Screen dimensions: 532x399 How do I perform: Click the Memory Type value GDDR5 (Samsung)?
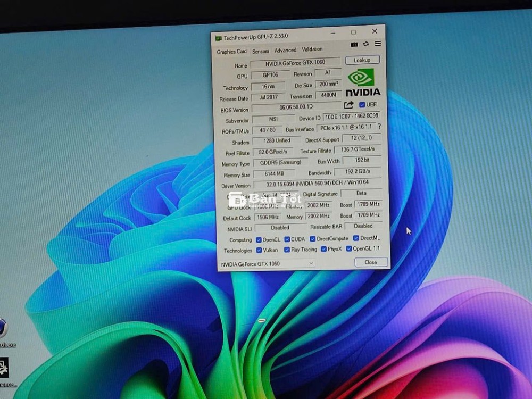pos(280,162)
